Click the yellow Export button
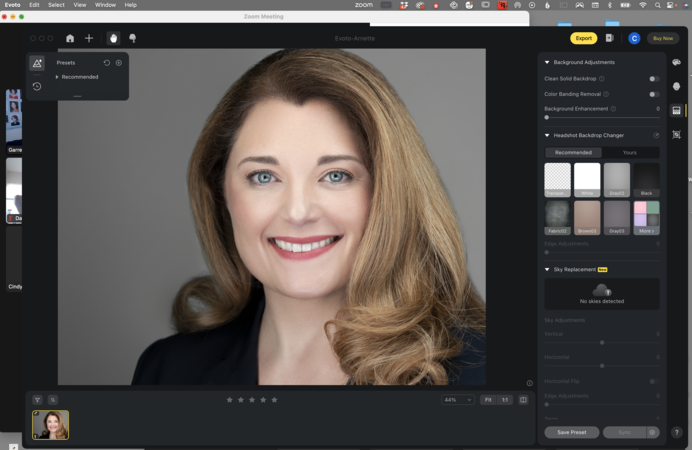692x450 pixels. click(x=583, y=38)
